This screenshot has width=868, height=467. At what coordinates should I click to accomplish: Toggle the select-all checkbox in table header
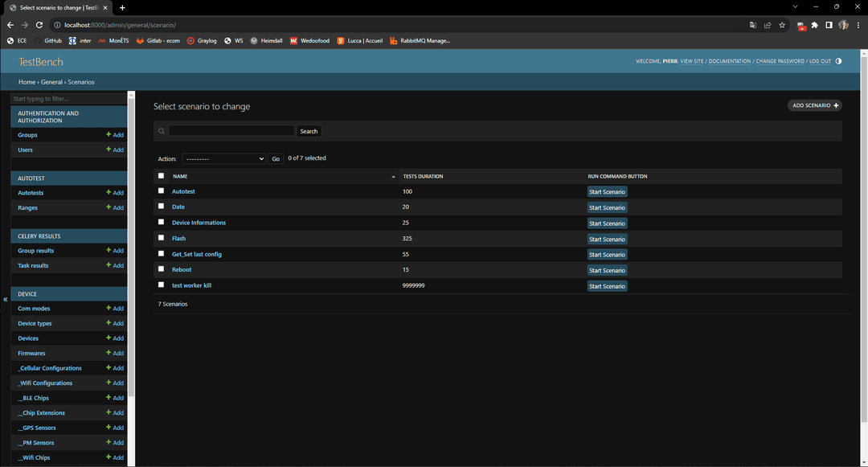pos(161,175)
